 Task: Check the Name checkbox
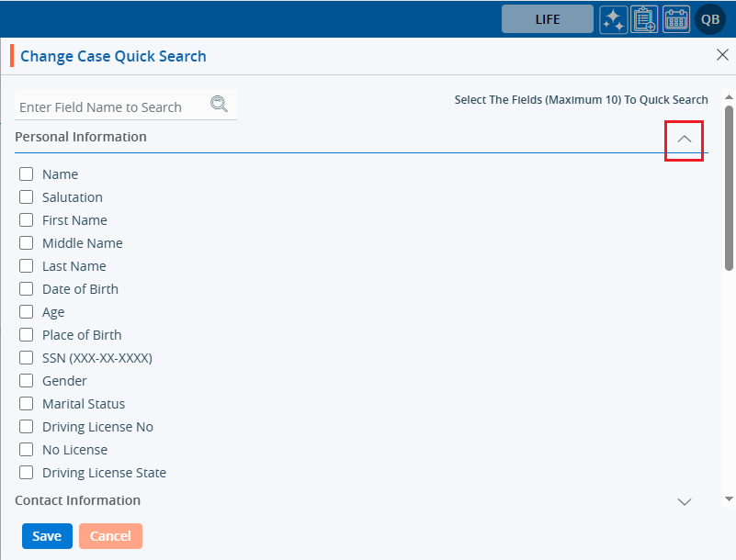(27, 174)
